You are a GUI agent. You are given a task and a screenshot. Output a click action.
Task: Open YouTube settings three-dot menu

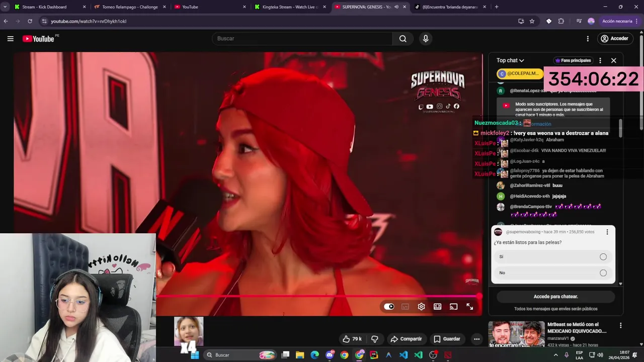click(x=588, y=39)
